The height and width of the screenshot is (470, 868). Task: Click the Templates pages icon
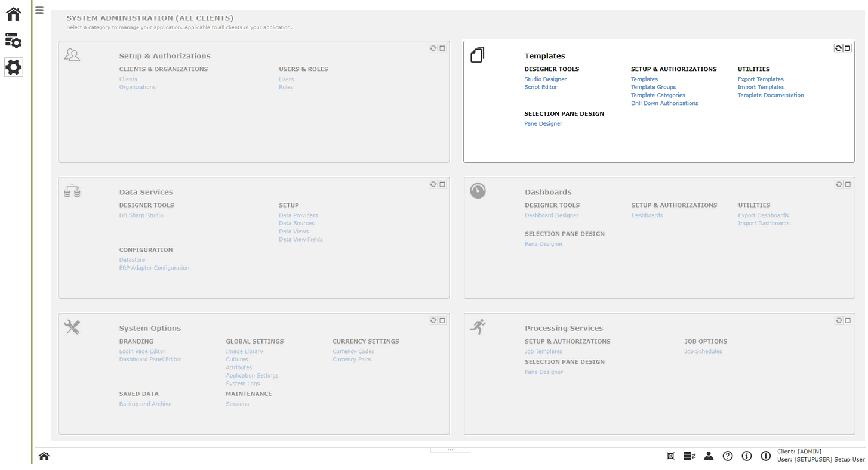pos(478,55)
